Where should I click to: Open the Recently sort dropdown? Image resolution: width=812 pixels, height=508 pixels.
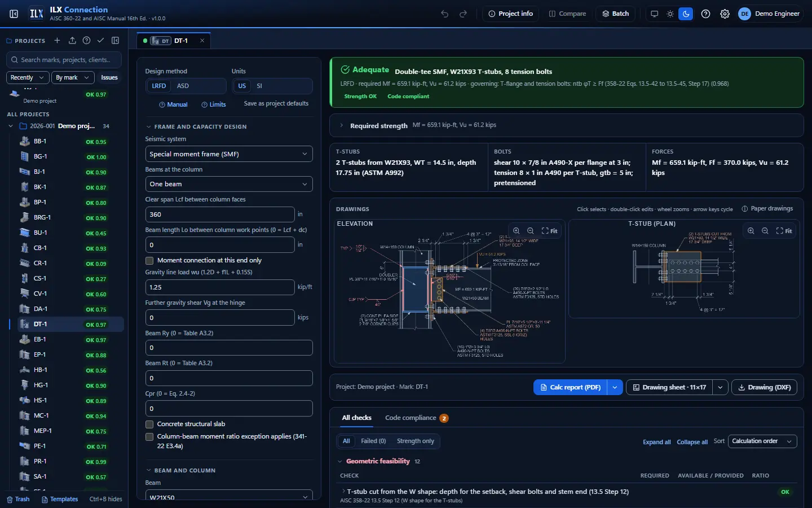pos(27,77)
